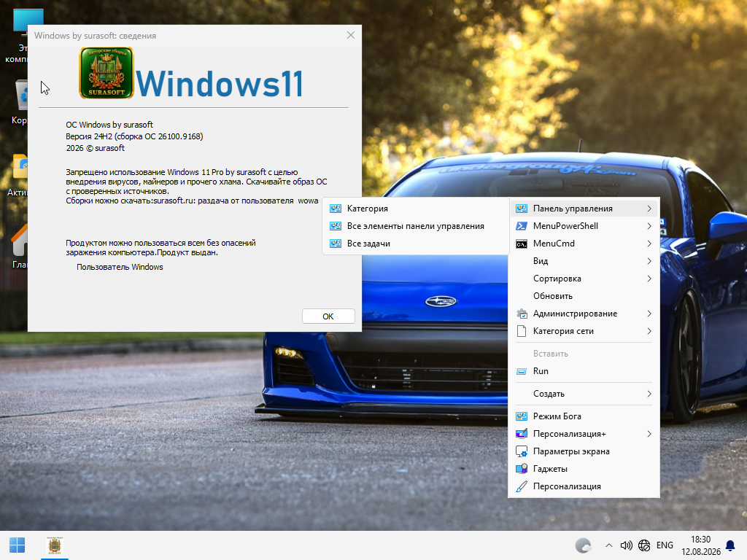Select the Сортировка menu entry
Screen dimensions: 747x560
584,279
